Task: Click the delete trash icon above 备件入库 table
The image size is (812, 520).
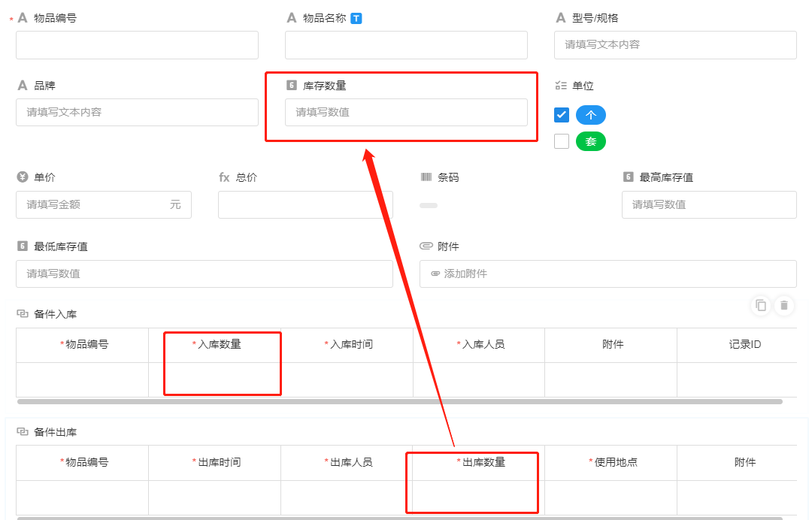Action: coord(784,305)
